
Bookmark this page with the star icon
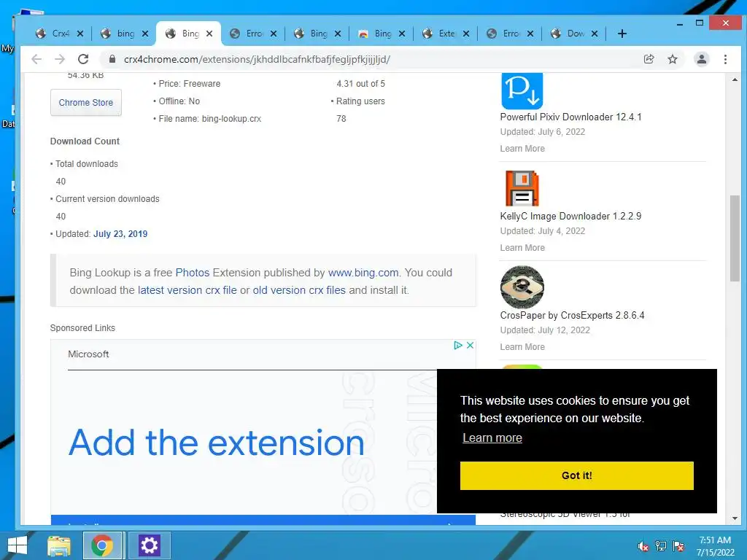(x=672, y=59)
